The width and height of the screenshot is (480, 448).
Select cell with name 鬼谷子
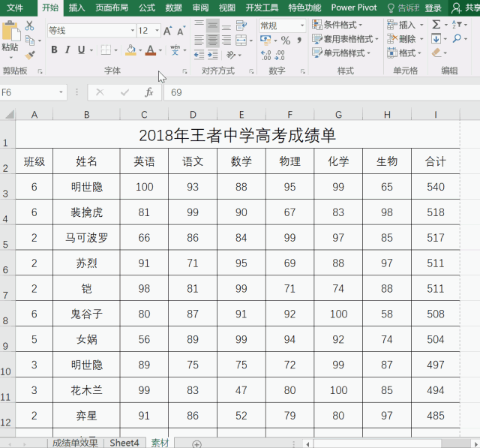(86, 314)
